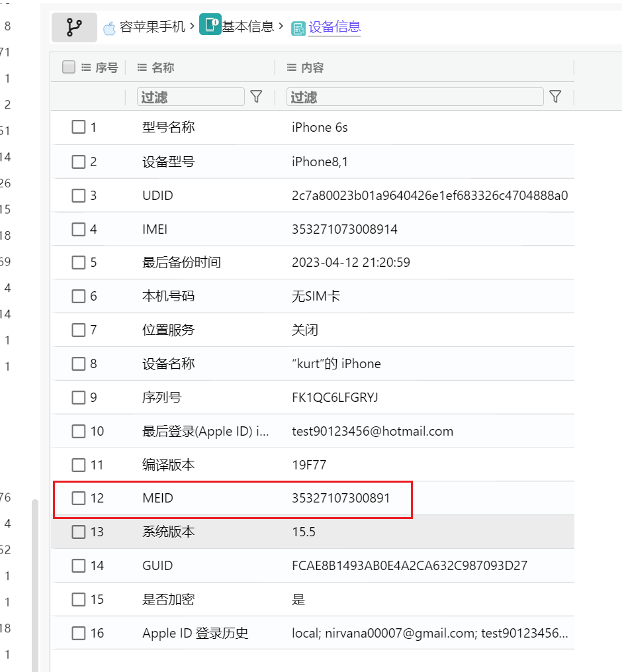Click the 最后登录(Apple ID) name cell

click(206, 431)
